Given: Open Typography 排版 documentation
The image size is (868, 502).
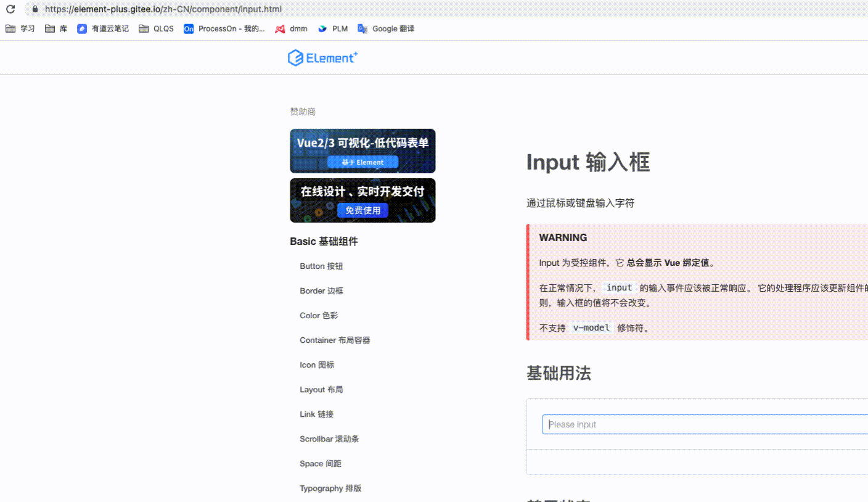Looking at the screenshot, I should coord(330,488).
